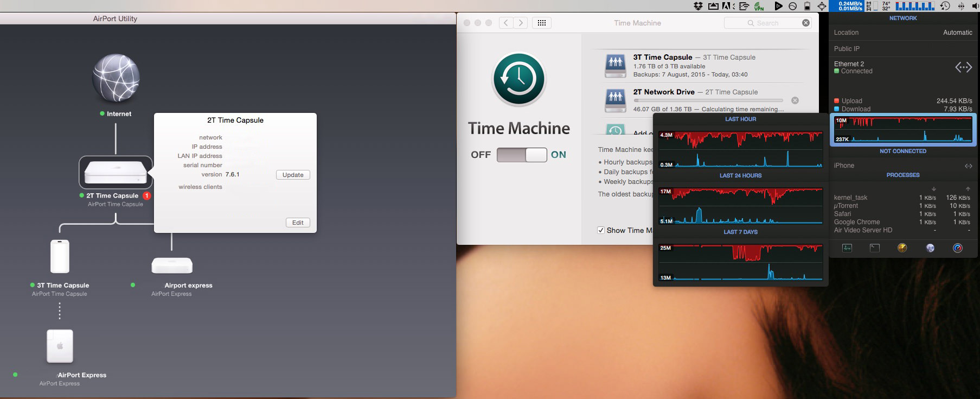Click the red update badge on 2T Time Capsule
980x399 pixels.
146,195
